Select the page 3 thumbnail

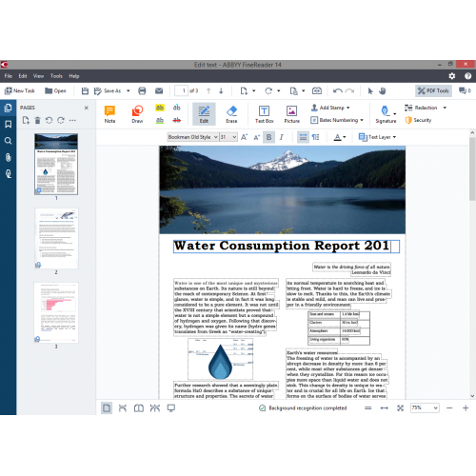(x=56, y=312)
